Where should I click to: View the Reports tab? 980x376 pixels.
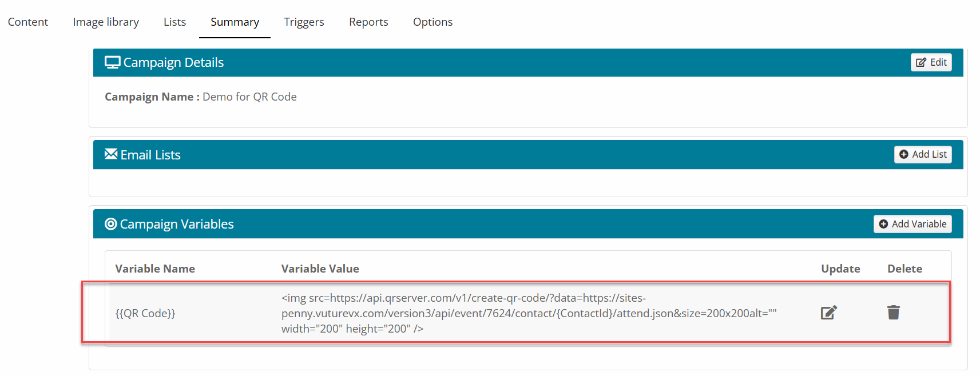click(368, 22)
